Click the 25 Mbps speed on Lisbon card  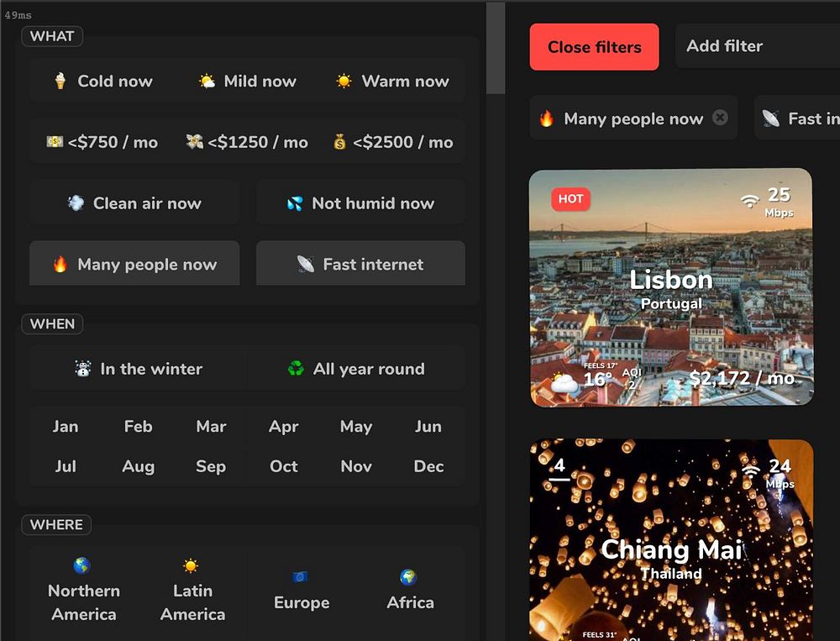pyautogui.click(x=779, y=202)
